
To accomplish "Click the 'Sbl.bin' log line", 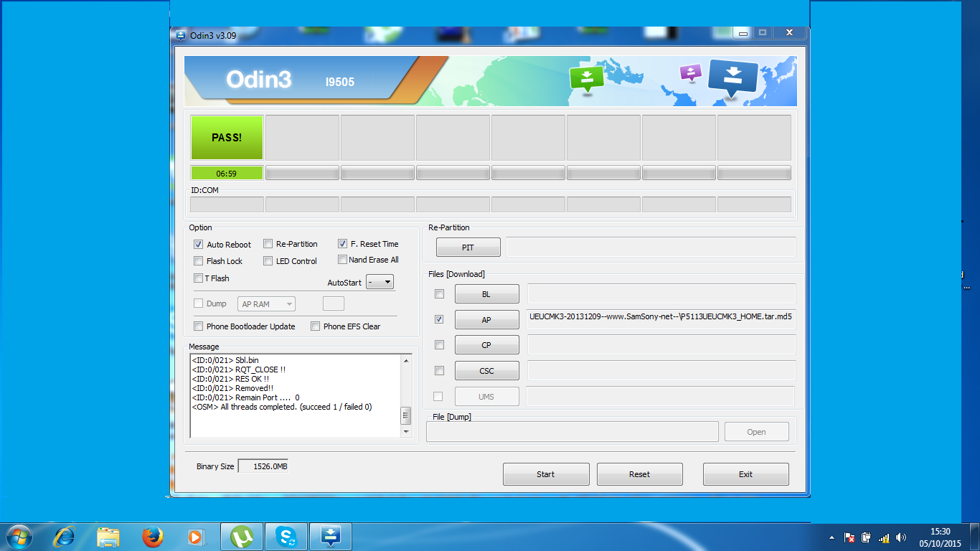I will [225, 360].
